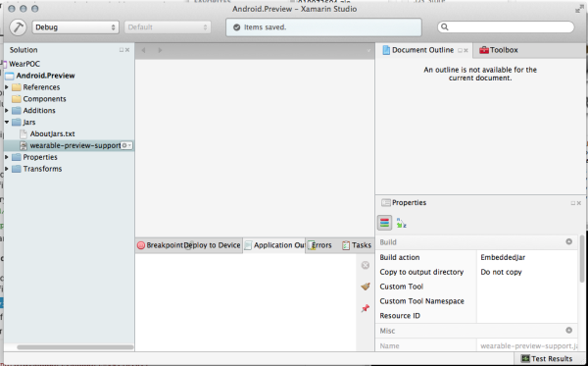Pin the application output pad
This screenshot has width=588, height=366.
click(x=366, y=308)
